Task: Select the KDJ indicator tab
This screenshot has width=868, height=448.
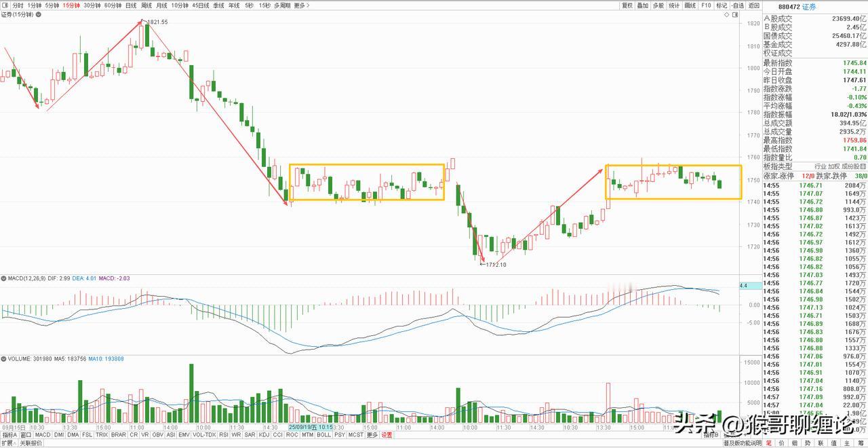Action: pyautogui.click(x=264, y=434)
